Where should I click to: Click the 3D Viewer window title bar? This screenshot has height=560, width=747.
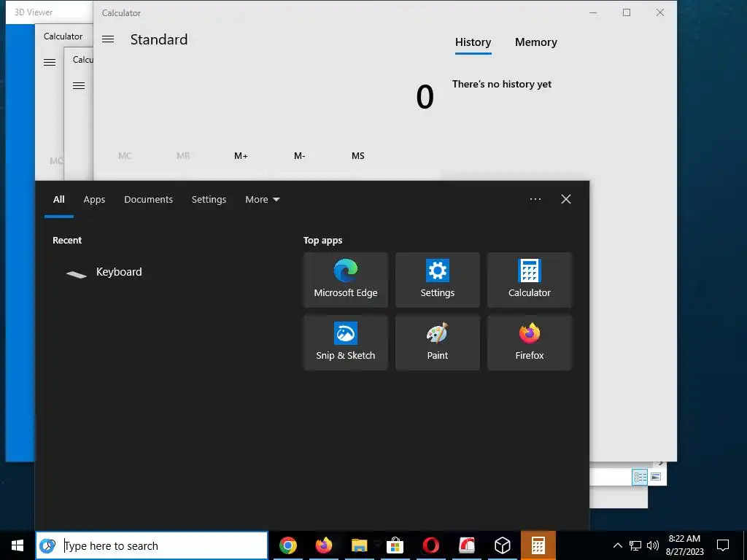click(x=49, y=12)
